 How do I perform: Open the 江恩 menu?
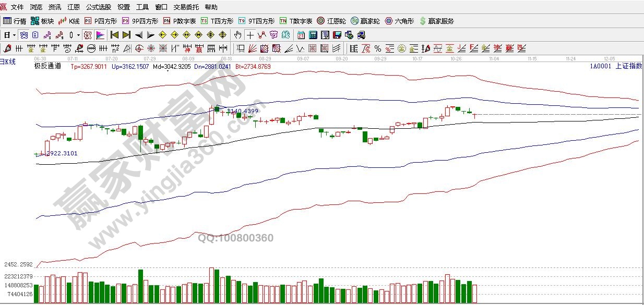click(73, 7)
